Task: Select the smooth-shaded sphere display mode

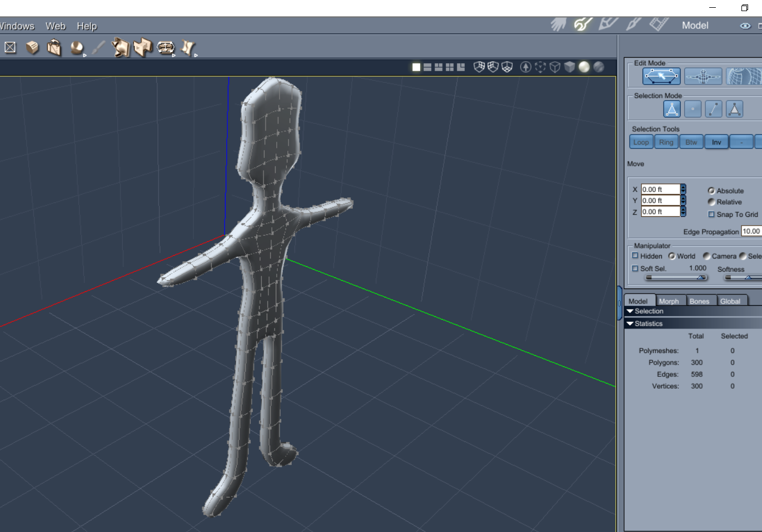Action: [584, 67]
